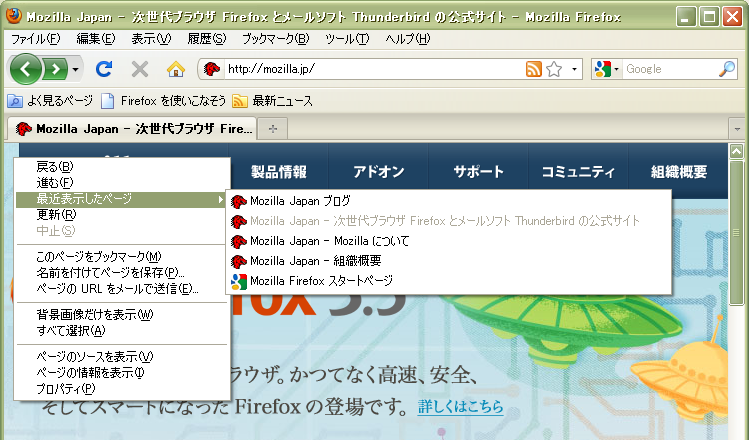Open Mozilla Japan - 組織概要 history entry
Viewport: 749px width, 440px height.
click(449, 261)
